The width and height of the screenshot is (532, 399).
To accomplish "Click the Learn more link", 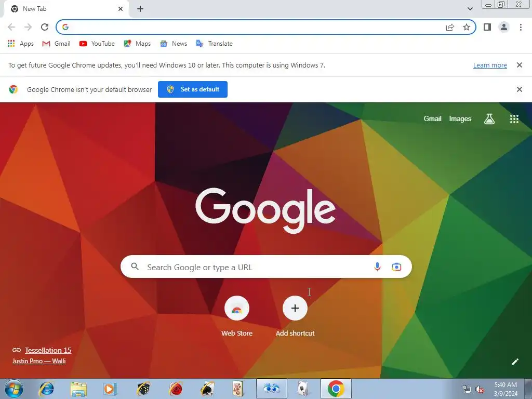I will 490,65.
